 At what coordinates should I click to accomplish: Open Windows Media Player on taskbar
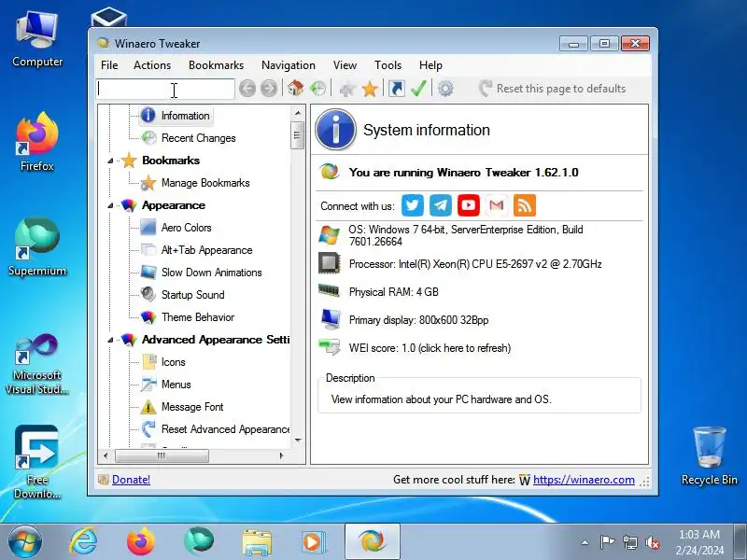click(x=314, y=542)
